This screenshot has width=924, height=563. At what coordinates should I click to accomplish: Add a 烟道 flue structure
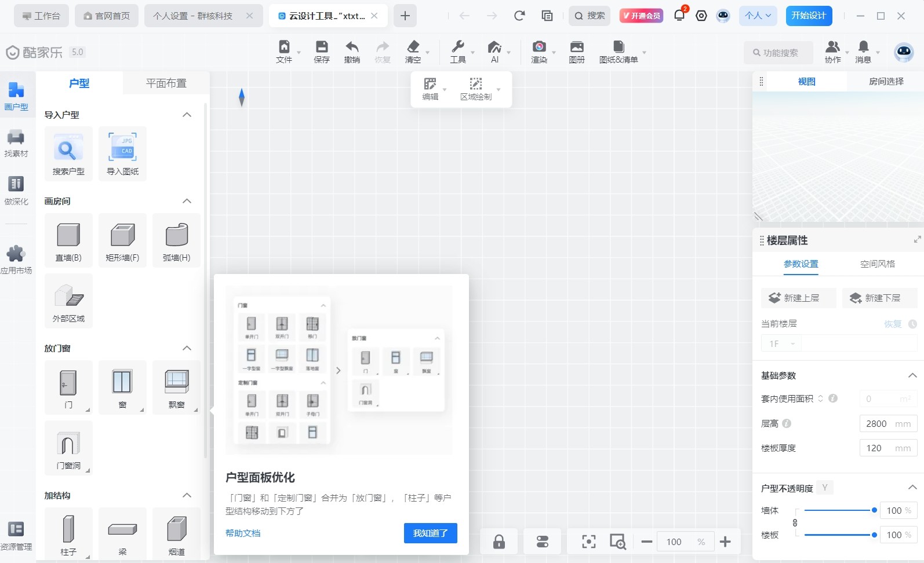(x=176, y=534)
